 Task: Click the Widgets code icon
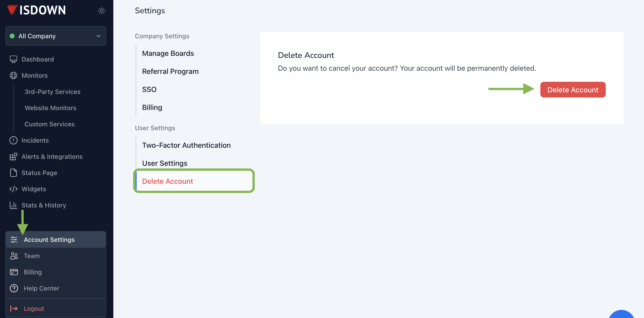click(13, 189)
